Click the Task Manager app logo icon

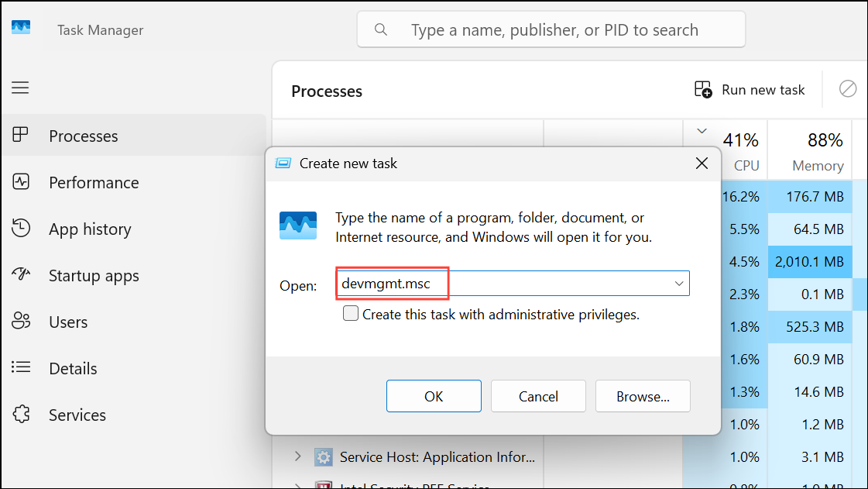tap(21, 28)
